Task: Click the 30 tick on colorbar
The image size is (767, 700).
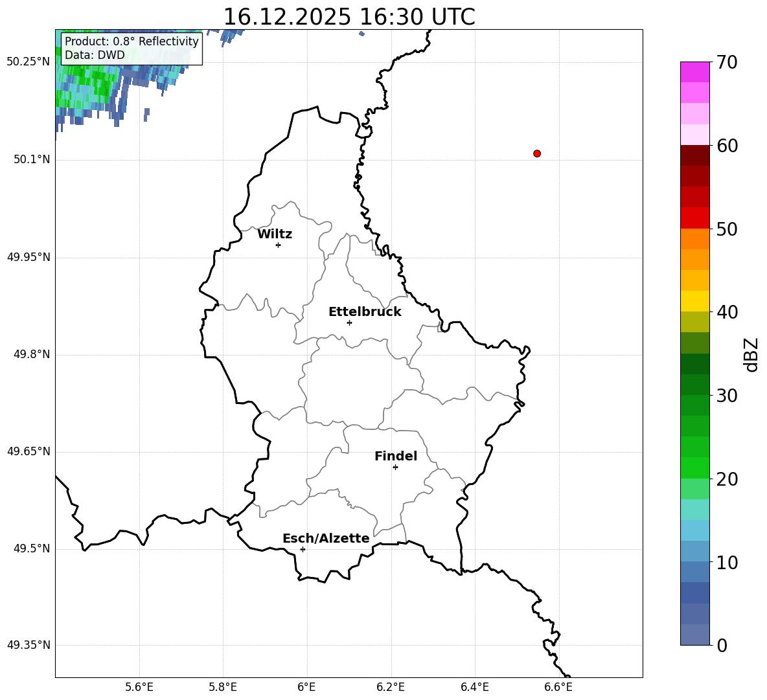Action: tap(727, 395)
